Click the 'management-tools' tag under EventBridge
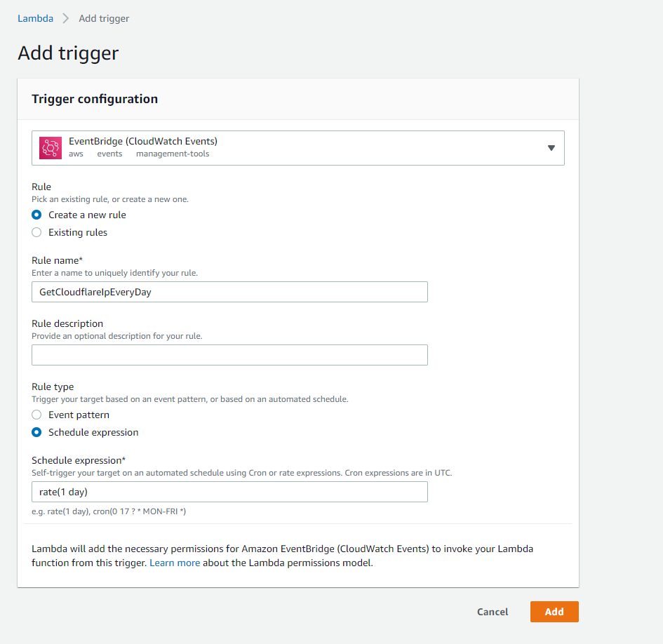This screenshot has height=644, width=663. tap(173, 154)
